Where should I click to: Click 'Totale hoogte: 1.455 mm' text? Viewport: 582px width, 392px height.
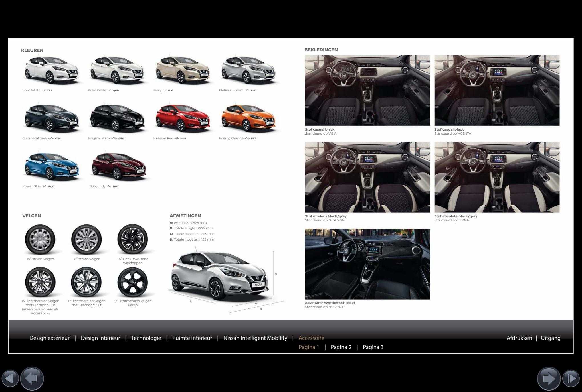click(194, 239)
